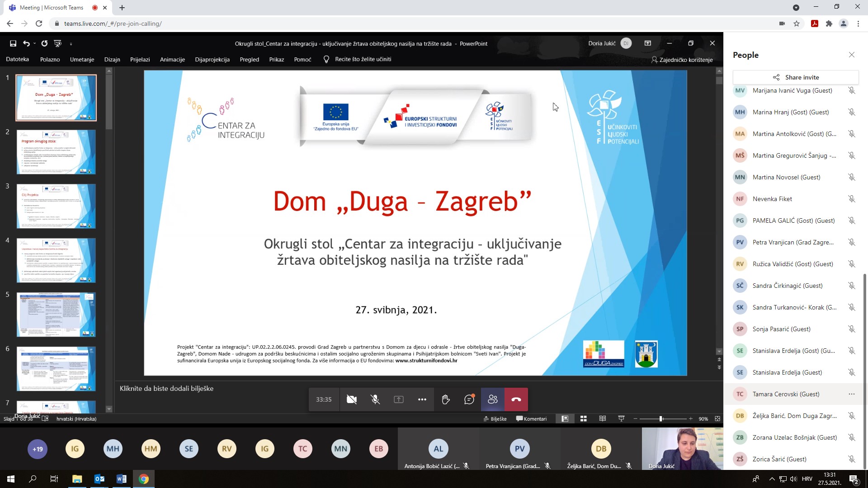The height and width of the screenshot is (488, 868).
Task: Select the Dijaprojekcija ribbon tab
Action: [x=212, y=59]
